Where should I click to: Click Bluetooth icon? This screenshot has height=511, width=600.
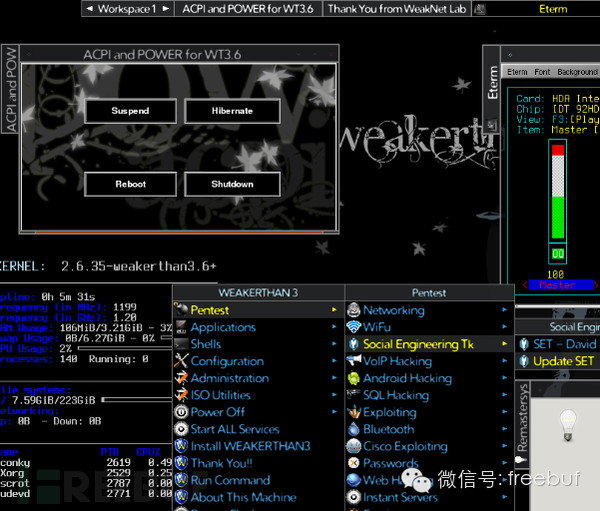click(354, 429)
